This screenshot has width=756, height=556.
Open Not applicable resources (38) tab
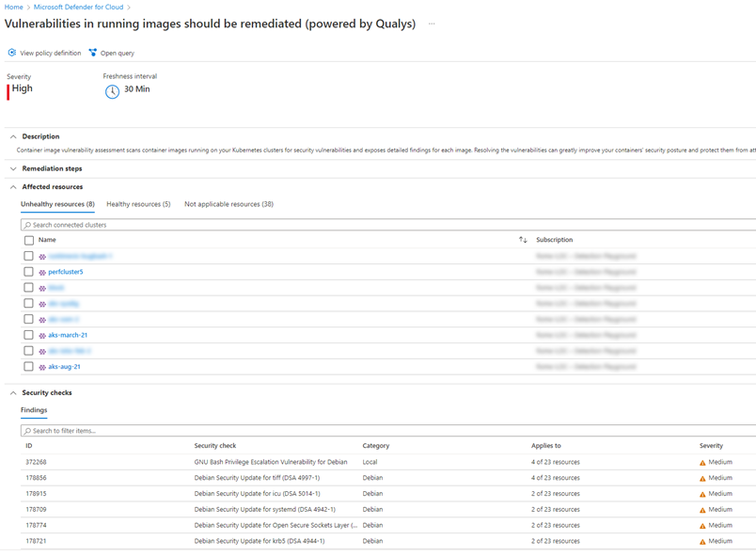(228, 204)
